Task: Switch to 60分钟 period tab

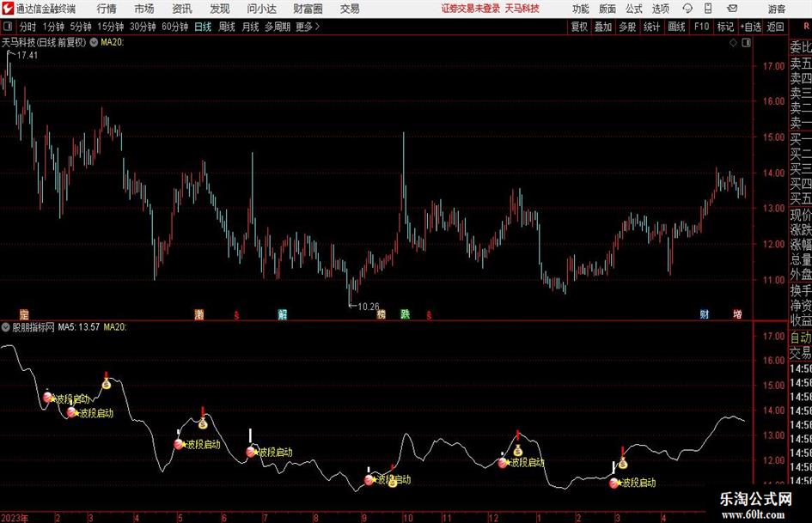Action: coord(174,27)
